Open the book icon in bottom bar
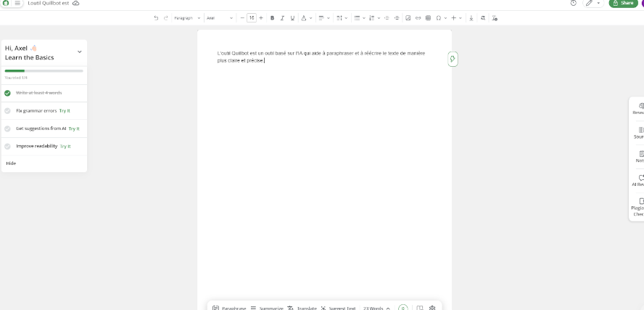The image size is (644, 310). [x=420, y=308]
